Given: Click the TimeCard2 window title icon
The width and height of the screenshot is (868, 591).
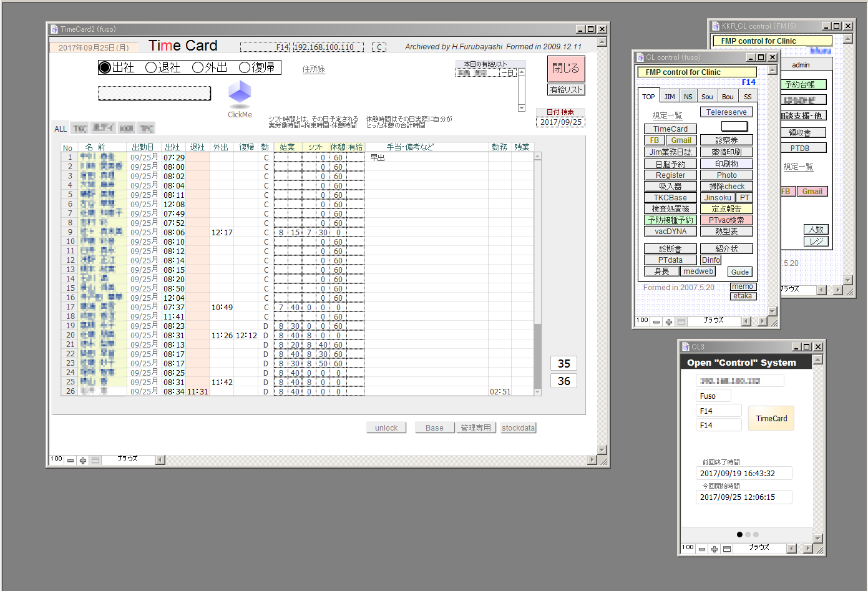Looking at the screenshot, I should pyautogui.click(x=54, y=29).
